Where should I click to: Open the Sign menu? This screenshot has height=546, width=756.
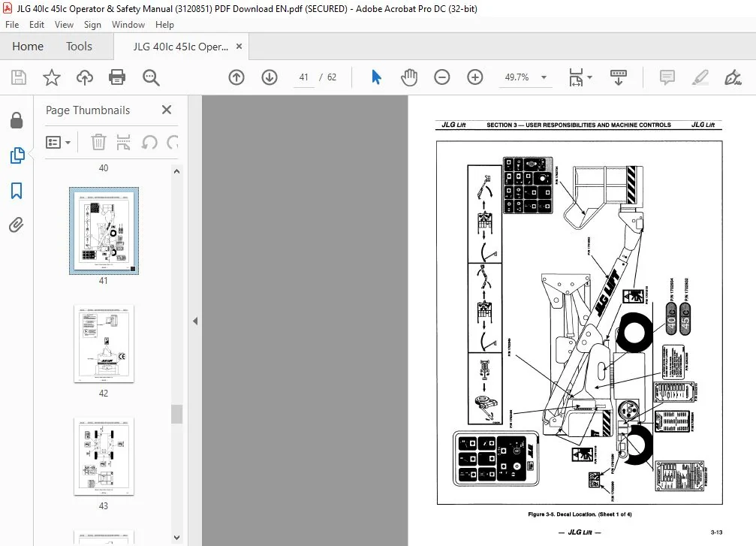pos(92,25)
